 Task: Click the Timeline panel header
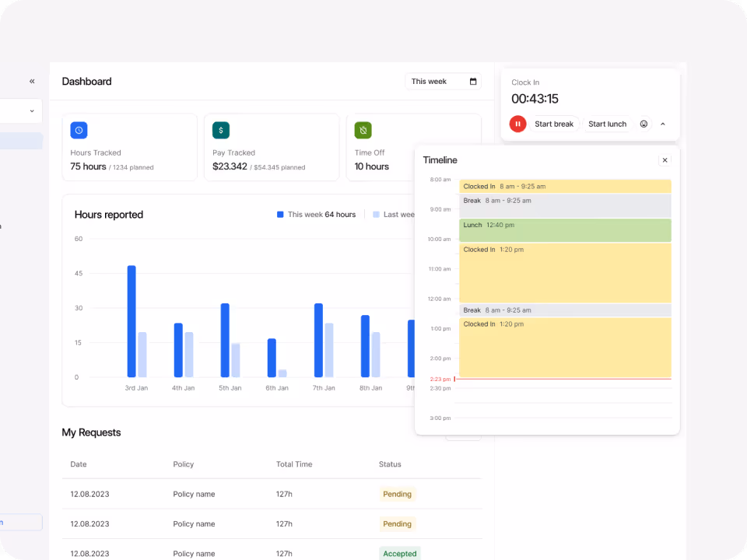(440, 160)
